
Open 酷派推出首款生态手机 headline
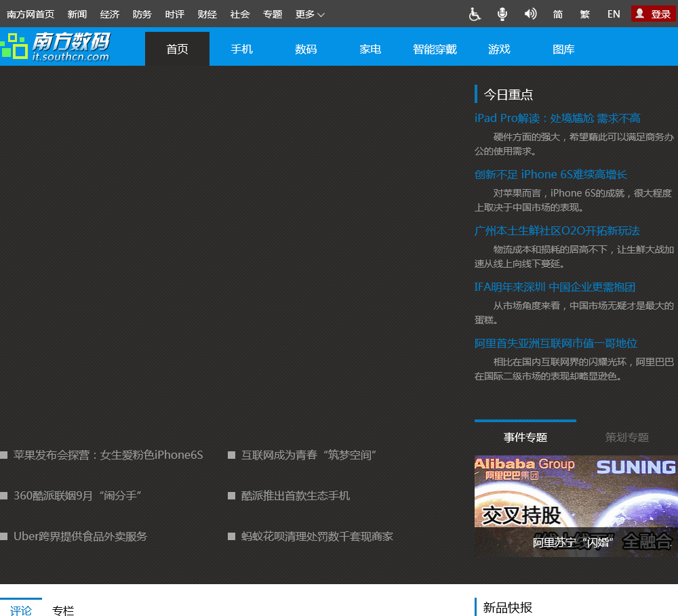click(x=296, y=495)
